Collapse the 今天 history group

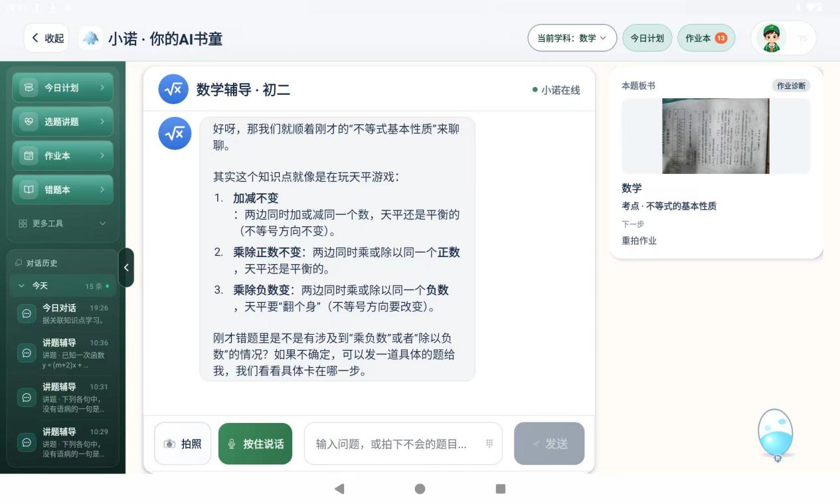tap(62, 286)
